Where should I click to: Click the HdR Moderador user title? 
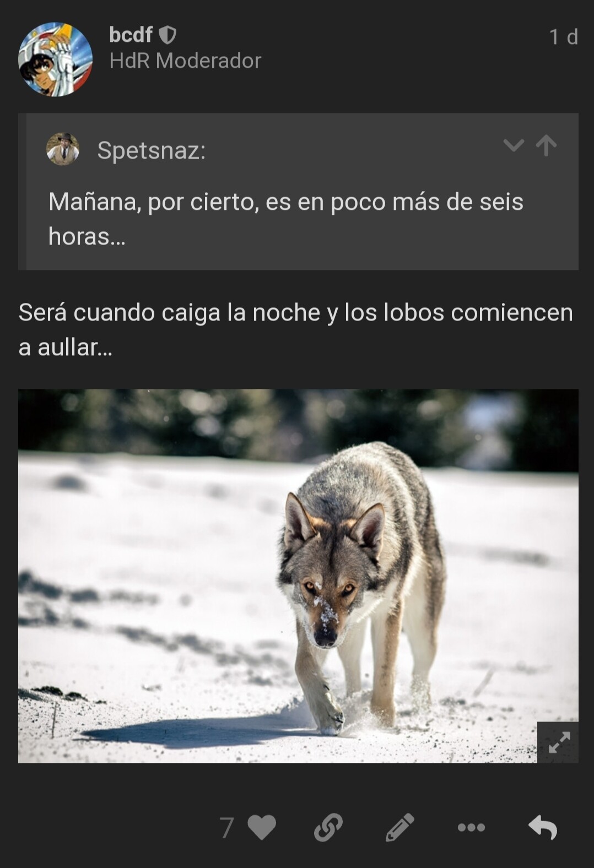[185, 61]
